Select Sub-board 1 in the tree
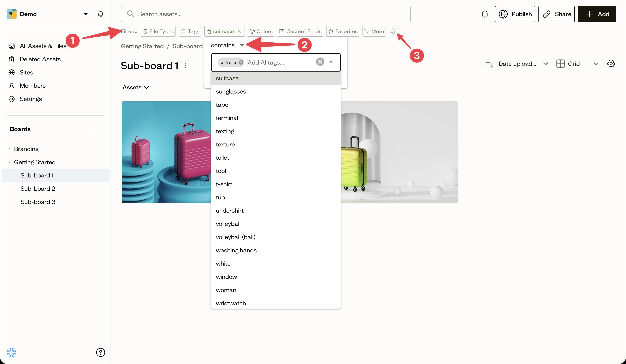 [x=55, y=175]
